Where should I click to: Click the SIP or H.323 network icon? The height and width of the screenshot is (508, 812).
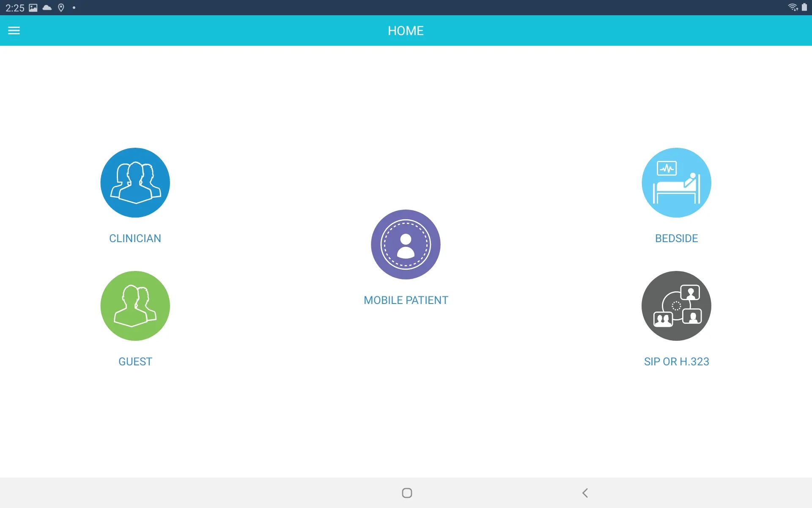[676, 306]
